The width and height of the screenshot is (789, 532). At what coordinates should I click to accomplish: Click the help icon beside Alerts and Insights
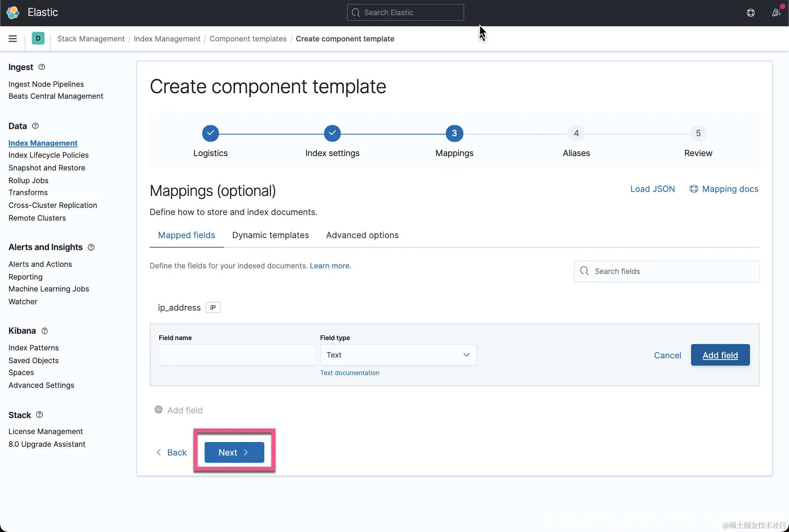[91, 247]
